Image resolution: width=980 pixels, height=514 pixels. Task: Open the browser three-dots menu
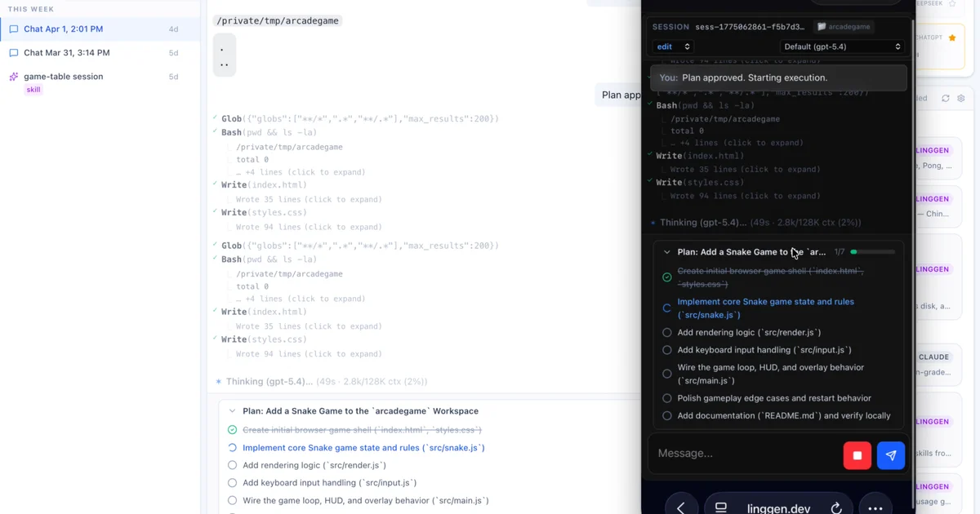click(875, 507)
